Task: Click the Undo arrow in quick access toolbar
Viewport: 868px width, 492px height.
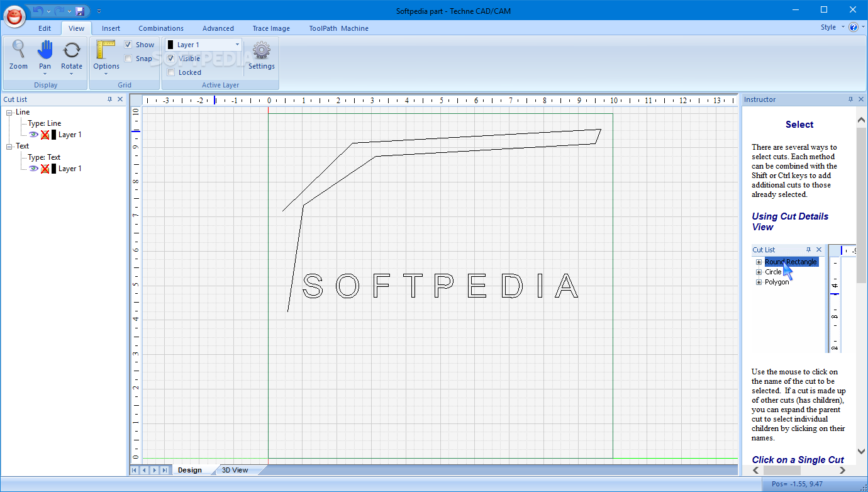Action: [x=38, y=11]
